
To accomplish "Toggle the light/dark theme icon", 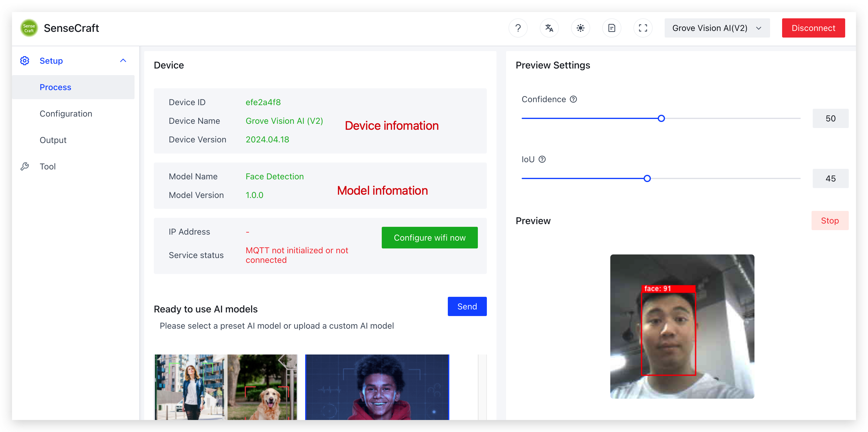I will (x=580, y=28).
